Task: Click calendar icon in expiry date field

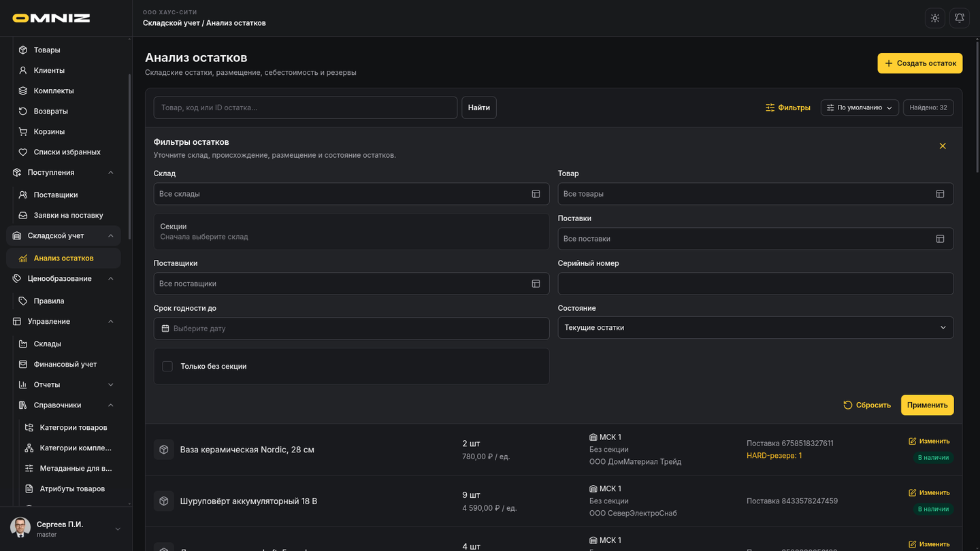Action: tap(165, 329)
